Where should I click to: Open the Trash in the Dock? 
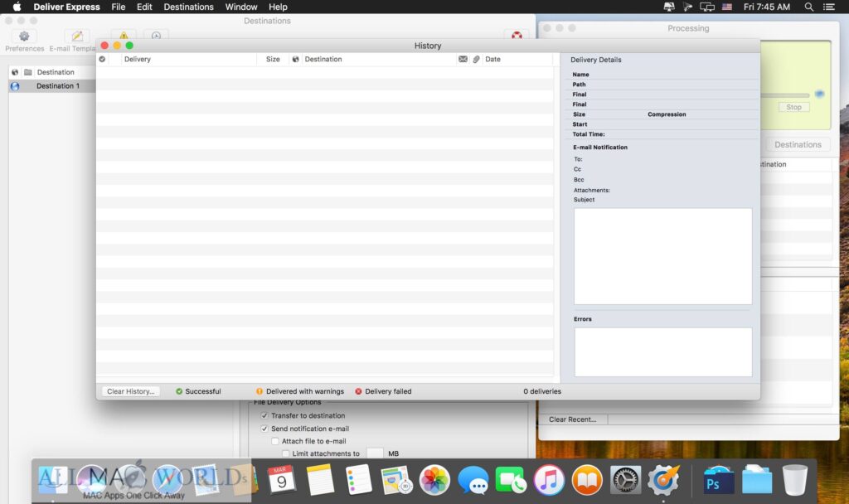[x=795, y=480]
